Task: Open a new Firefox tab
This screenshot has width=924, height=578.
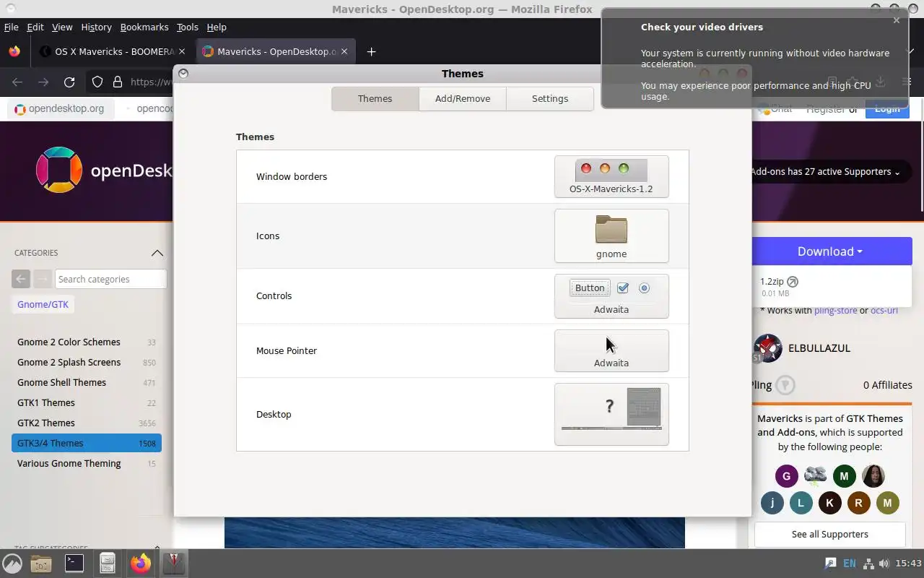Action: [371, 51]
